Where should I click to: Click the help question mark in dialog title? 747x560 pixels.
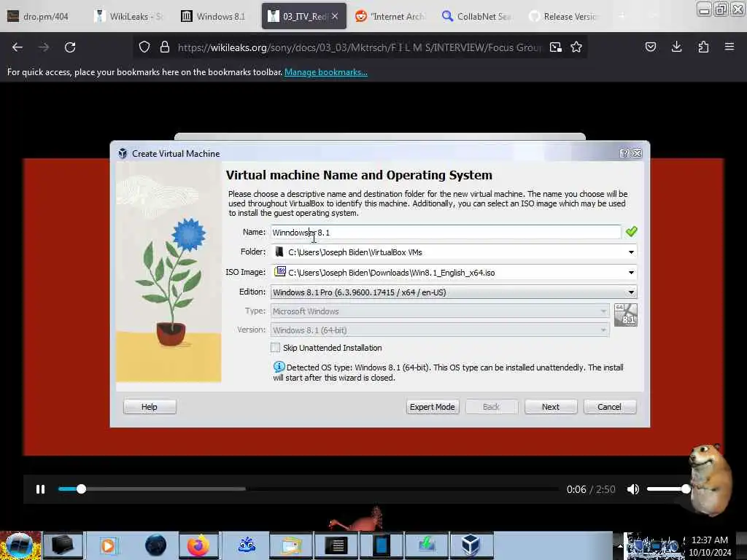(624, 153)
